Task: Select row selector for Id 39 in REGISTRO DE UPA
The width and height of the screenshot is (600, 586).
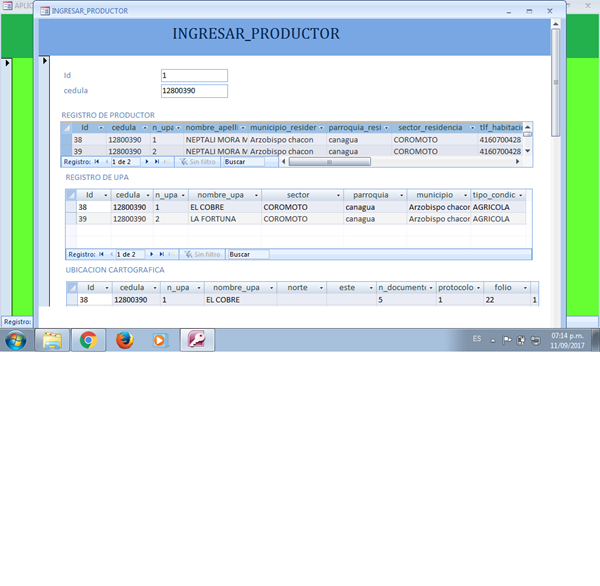Action: pyautogui.click(x=71, y=219)
